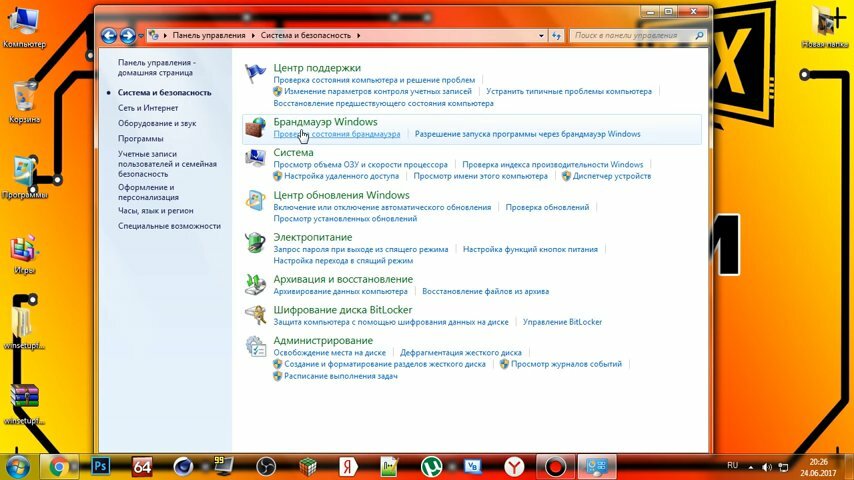Screen dimensions: 854x480
Task: Open Настройка удаленного доступа link
Action: (341, 176)
